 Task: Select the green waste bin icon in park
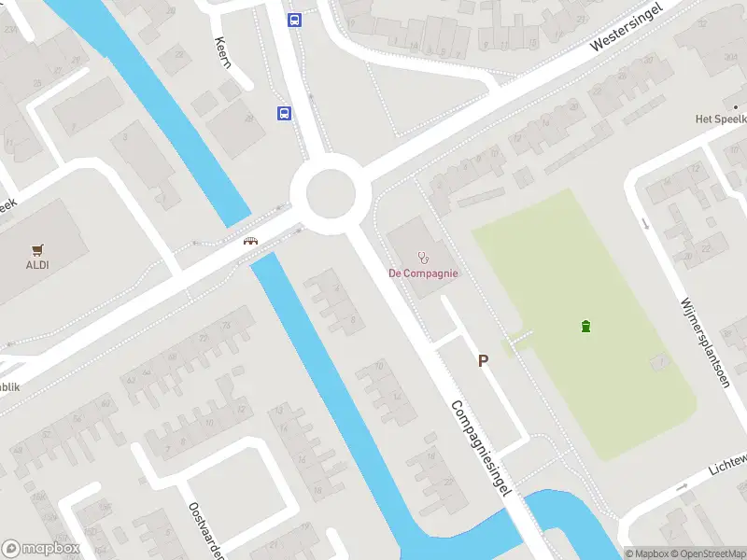[x=586, y=326]
